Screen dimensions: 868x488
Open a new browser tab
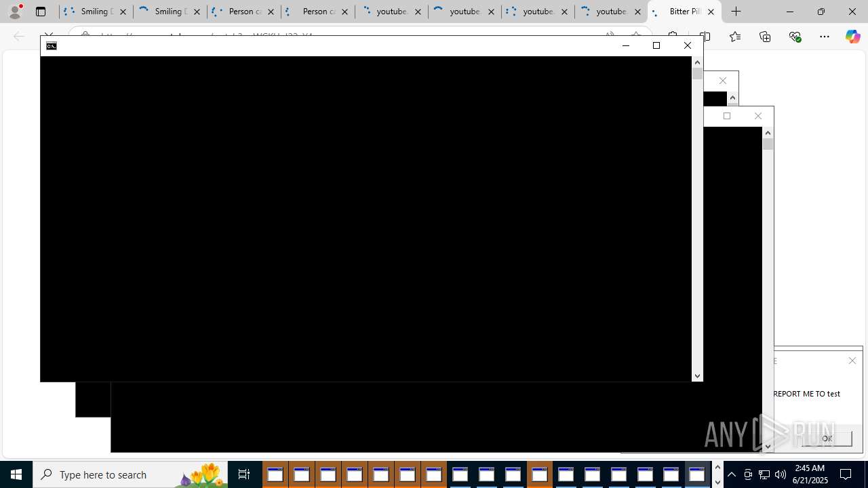pyautogui.click(x=736, y=12)
